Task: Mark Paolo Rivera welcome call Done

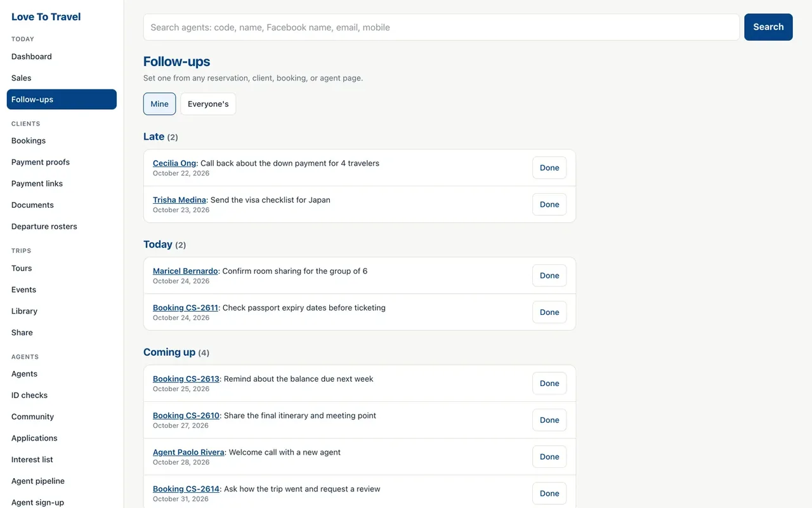Action: pos(549,457)
